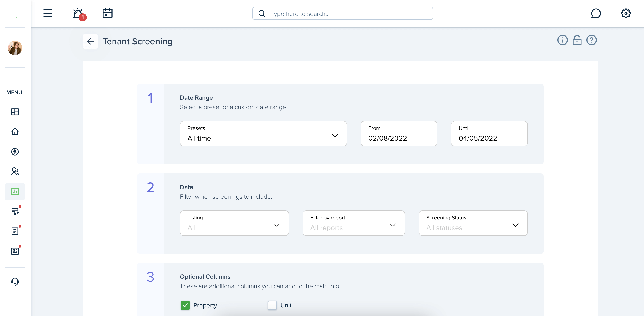The image size is (644, 316).
Task: Click the Until date field
Action: coord(489,134)
